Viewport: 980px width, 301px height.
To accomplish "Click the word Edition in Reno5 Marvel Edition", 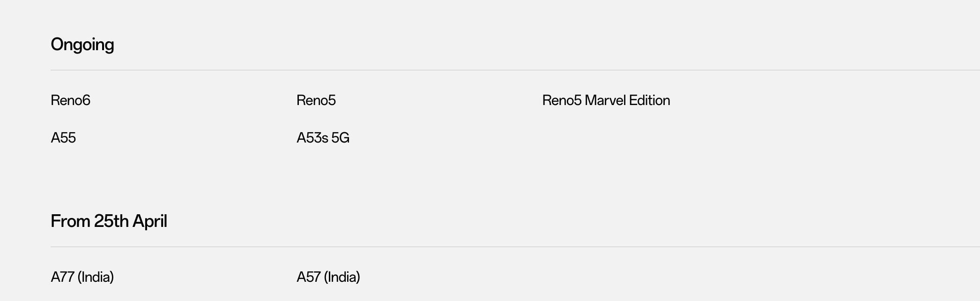I will click(650, 100).
